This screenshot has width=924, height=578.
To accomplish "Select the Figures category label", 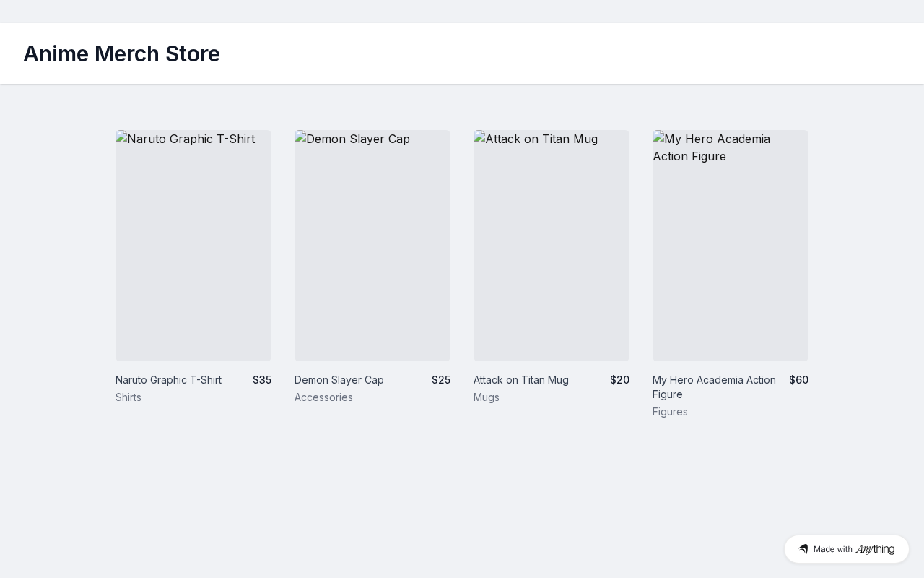I will (670, 412).
